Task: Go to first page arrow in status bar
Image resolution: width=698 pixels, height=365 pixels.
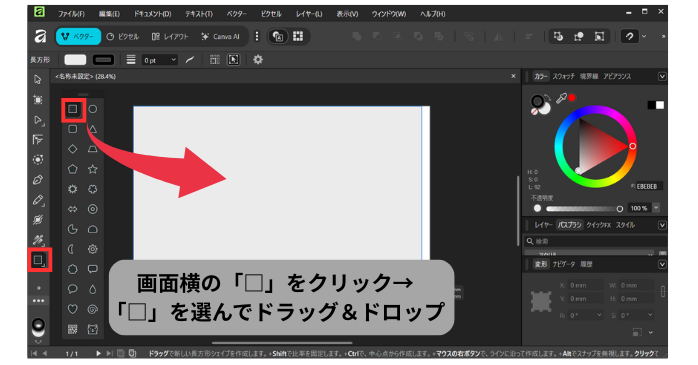Action: (34, 353)
